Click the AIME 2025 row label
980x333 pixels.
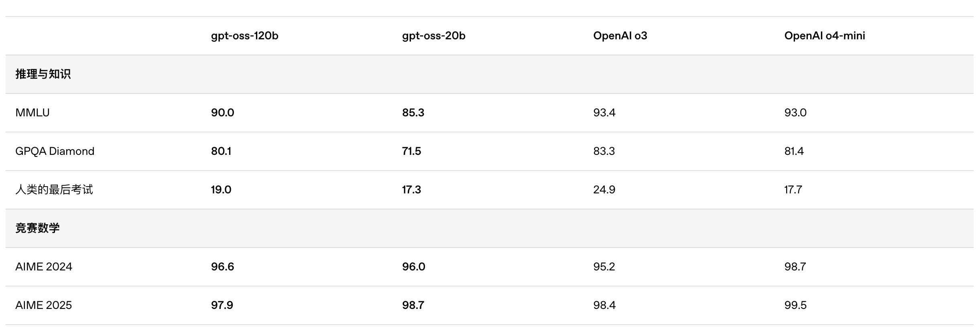tap(43, 305)
